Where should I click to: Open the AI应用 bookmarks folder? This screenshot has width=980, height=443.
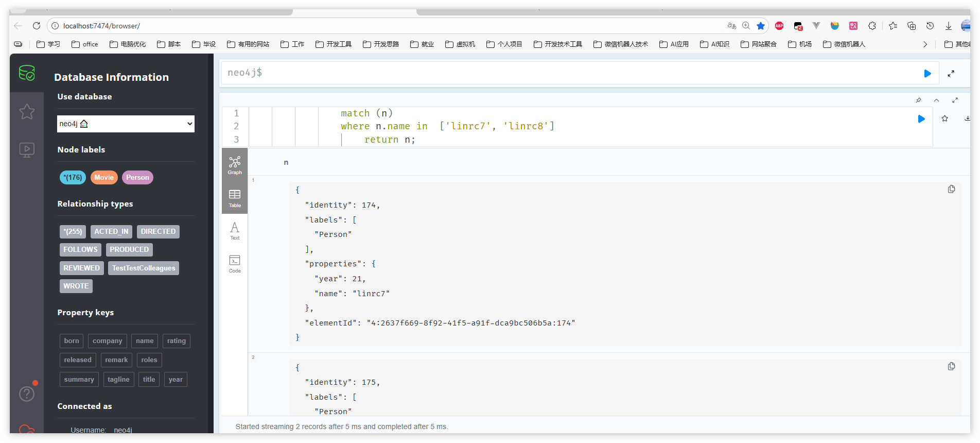(x=674, y=44)
